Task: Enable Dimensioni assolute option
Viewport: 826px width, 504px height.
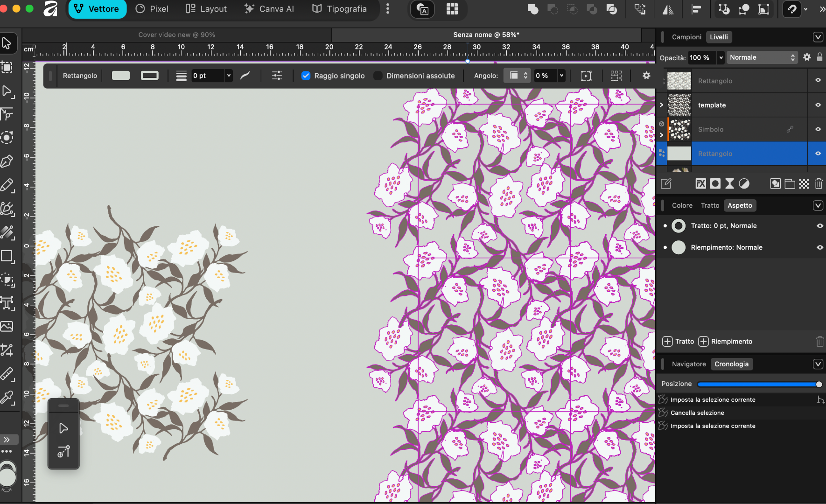Action: pos(378,76)
